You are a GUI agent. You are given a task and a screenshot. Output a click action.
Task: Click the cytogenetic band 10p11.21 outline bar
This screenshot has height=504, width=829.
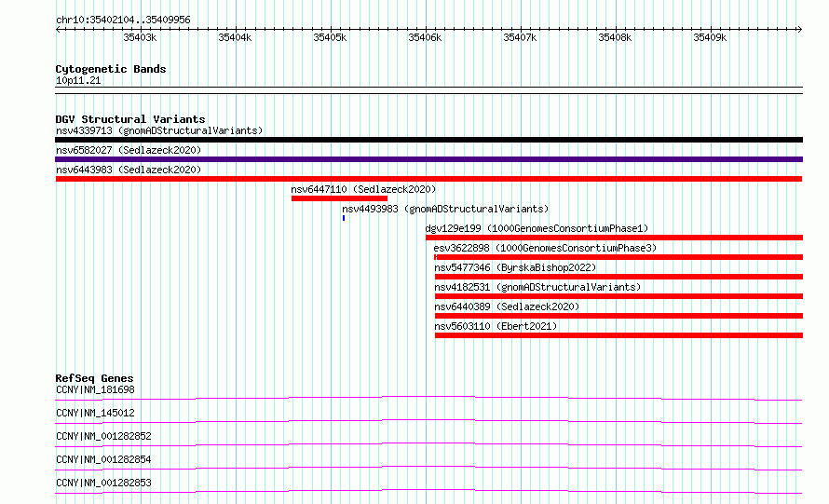[428, 90]
